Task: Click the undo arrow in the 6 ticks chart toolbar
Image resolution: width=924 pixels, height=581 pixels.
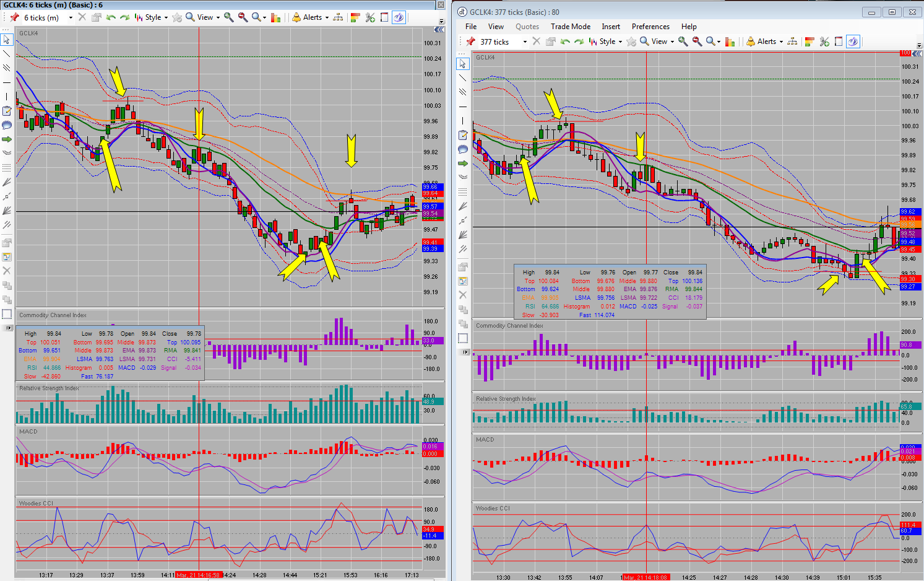Action: coord(111,17)
